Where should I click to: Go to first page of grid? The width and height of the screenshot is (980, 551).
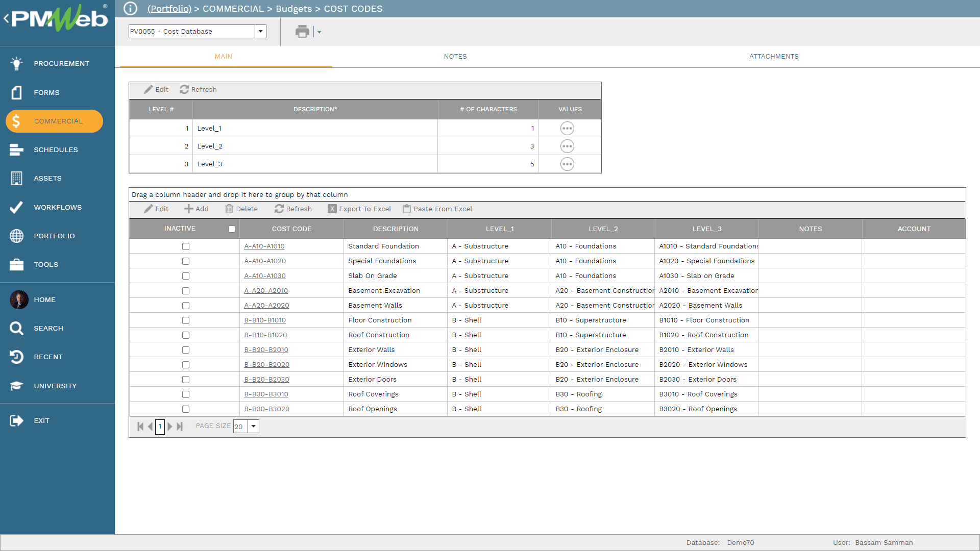140,427
